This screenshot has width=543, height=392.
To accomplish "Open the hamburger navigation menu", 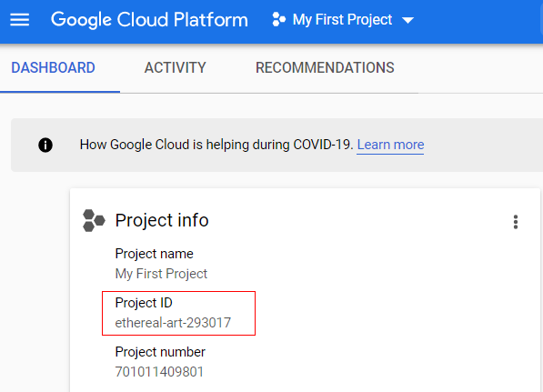I will pyautogui.click(x=20, y=19).
